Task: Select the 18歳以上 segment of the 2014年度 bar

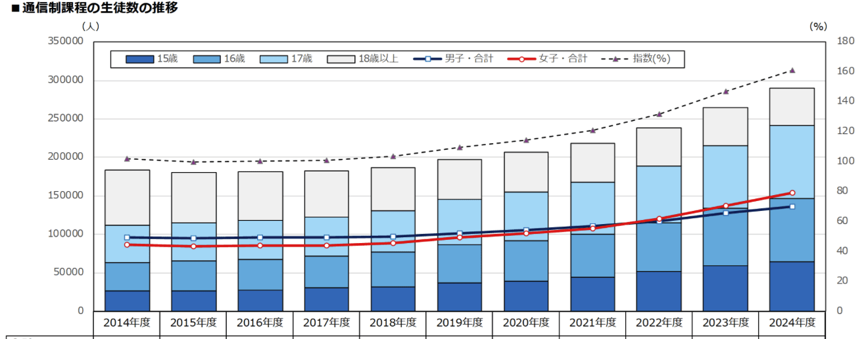Action: [x=127, y=197]
